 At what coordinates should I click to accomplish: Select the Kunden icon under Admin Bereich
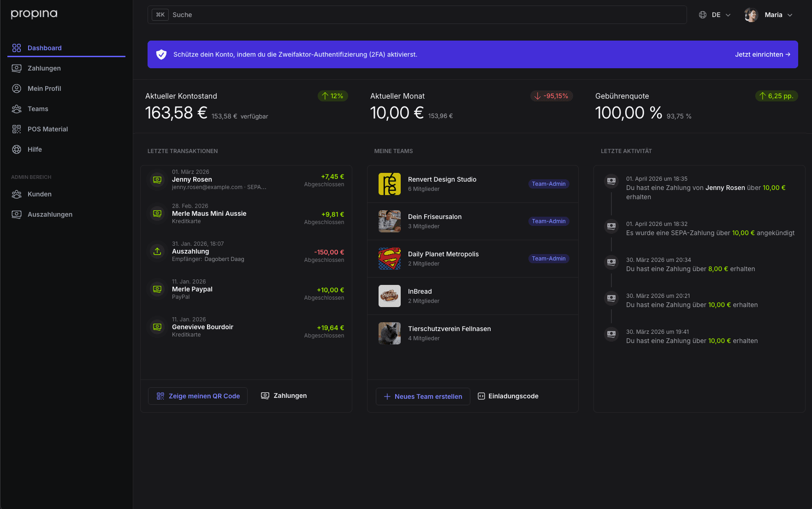(17, 194)
